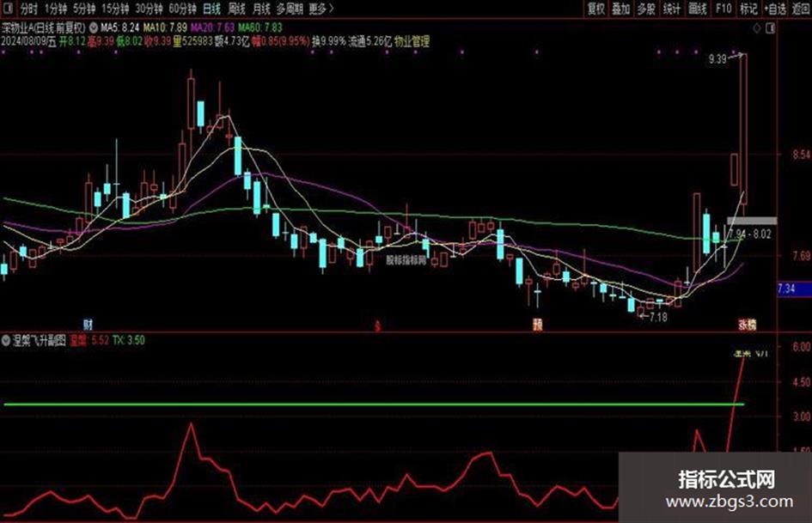Select the 5分钟 period tab
This screenshot has height=523, width=812.
click(x=84, y=9)
